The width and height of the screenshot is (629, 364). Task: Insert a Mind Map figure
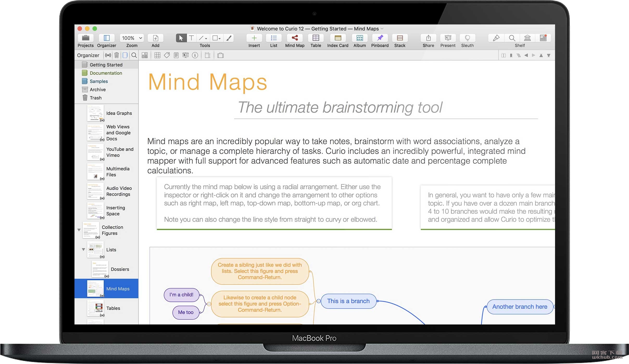[x=295, y=38]
